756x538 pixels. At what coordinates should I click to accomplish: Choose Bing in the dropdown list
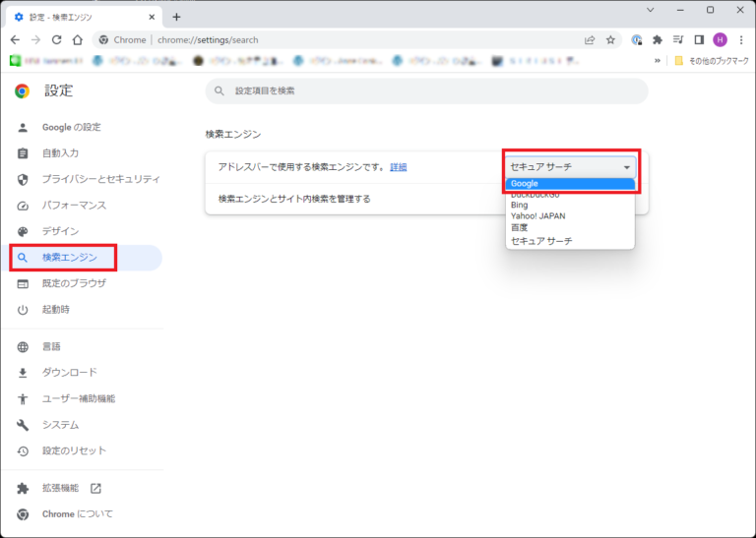click(520, 205)
